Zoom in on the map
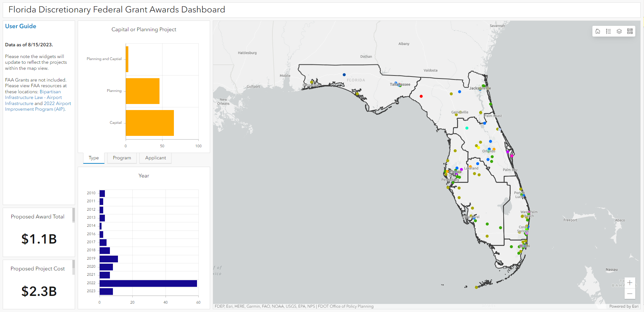The height and width of the screenshot is (312, 644). tap(630, 283)
